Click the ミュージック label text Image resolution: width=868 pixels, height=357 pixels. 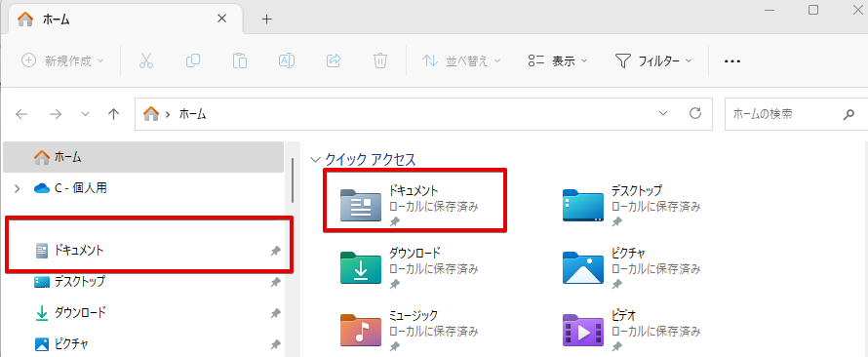[414, 315]
